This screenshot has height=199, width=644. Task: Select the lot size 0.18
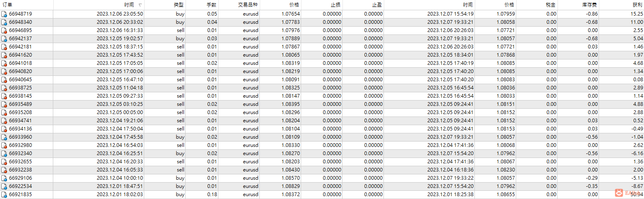(212, 194)
